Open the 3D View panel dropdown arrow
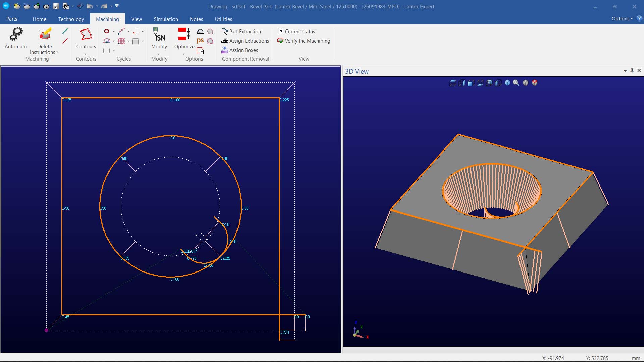The height and width of the screenshot is (362, 644). click(625, 71)
